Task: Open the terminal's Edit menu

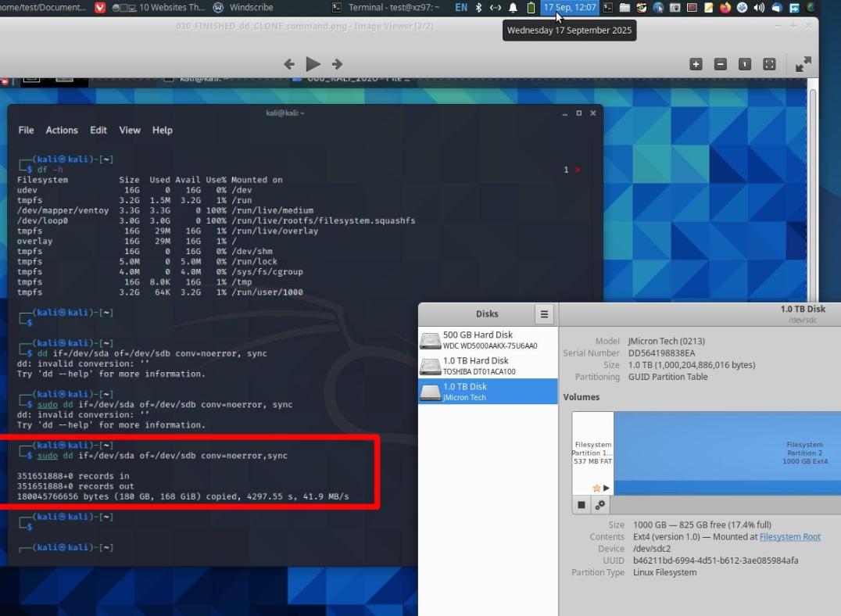Action: coord(98,131)
